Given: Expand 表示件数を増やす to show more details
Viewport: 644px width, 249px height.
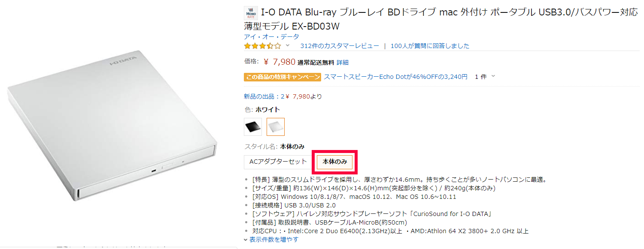Looking at the screenshot, I should (273, 240).
